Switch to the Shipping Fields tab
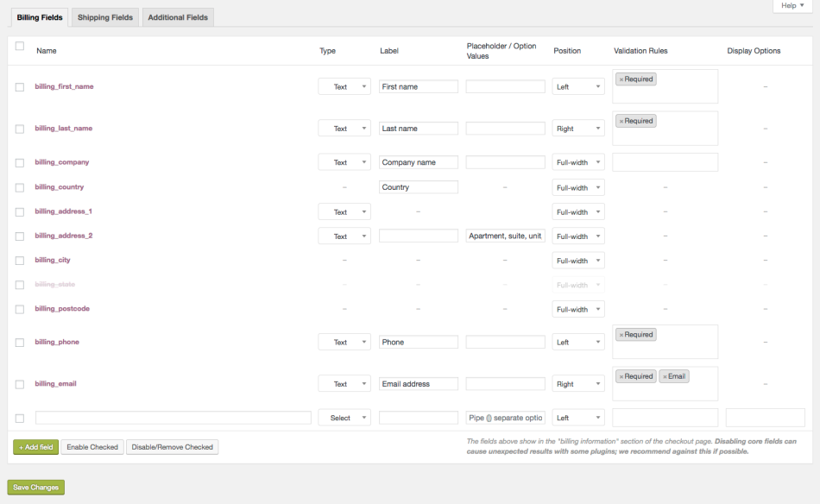Screen dimensions: 820x504 104,16
